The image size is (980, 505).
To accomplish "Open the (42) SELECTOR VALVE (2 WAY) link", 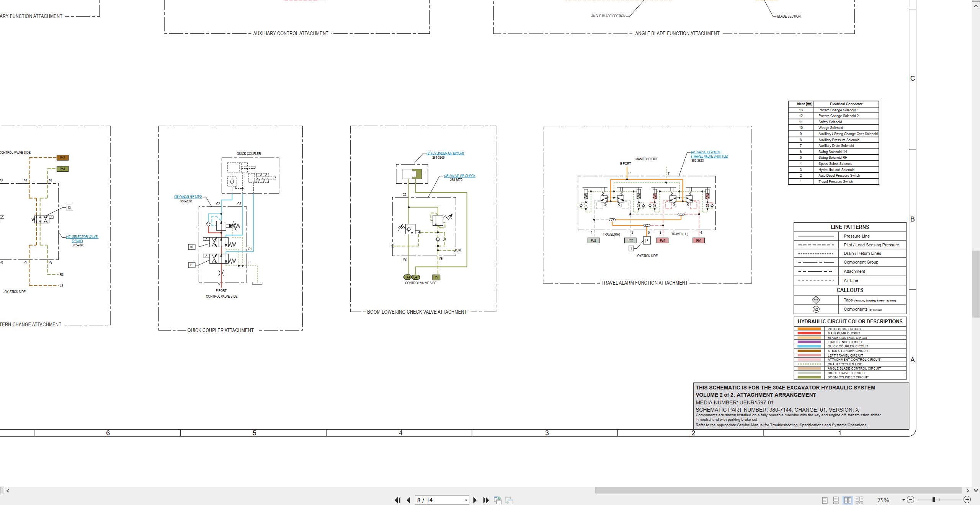I will [x=82, y=239].
